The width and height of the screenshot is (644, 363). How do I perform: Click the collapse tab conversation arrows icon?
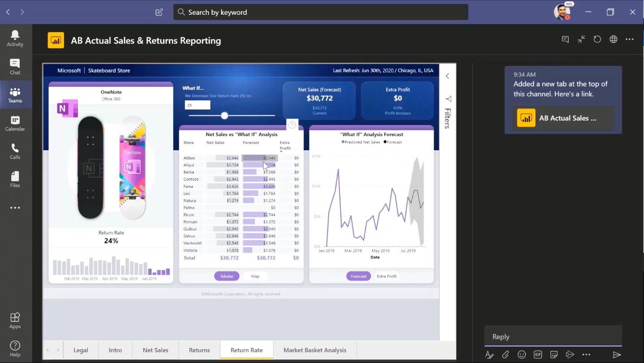pos(581,39)
